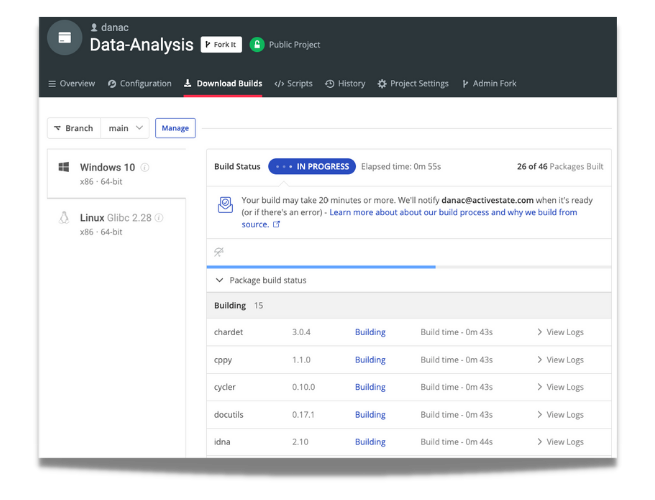655x500 pixels.
Task: Expand View Logs for chardet
Action: 560,332
